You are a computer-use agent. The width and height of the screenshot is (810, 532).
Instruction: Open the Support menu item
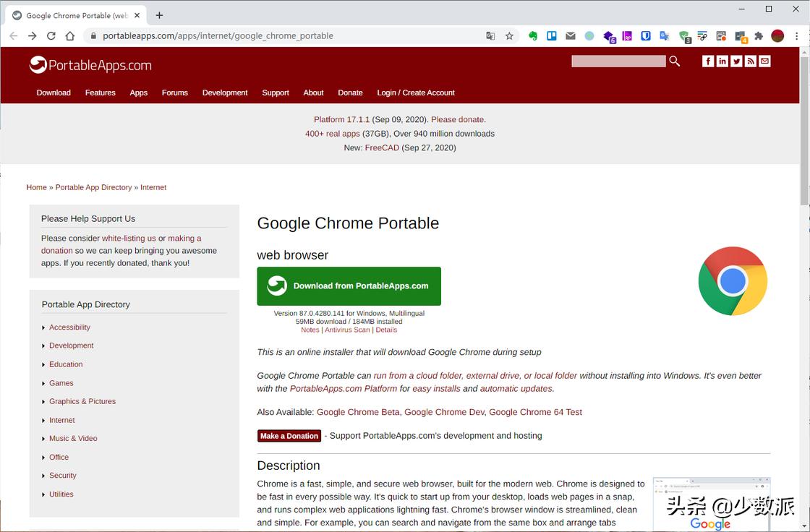coord(276,93)
